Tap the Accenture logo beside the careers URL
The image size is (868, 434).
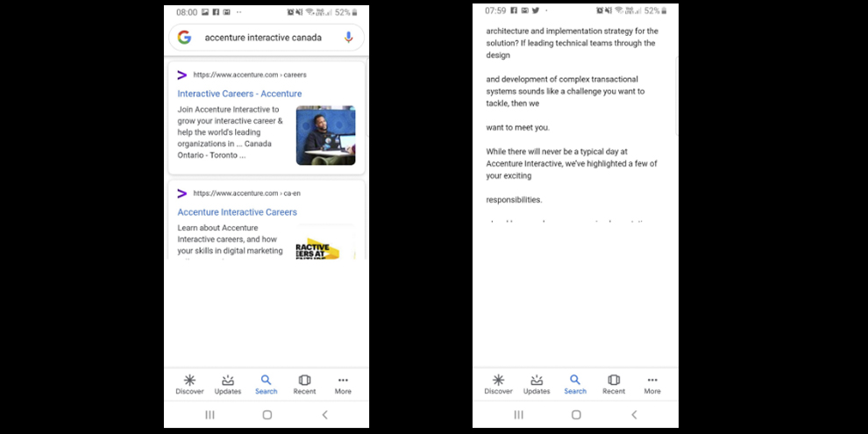pyautogui.click(x=182, y=75)
